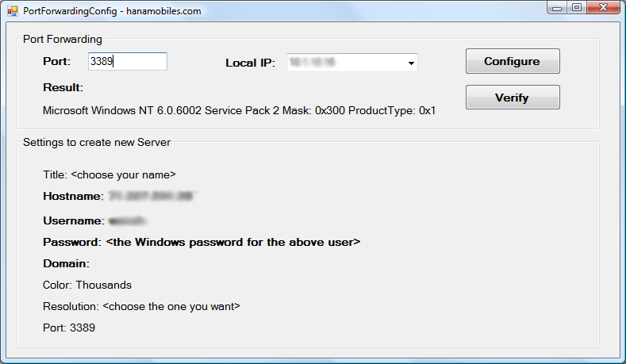Click the Color: Thousands label
The width and height of the screenshot is (626, 364).
[x=87, y=285]
